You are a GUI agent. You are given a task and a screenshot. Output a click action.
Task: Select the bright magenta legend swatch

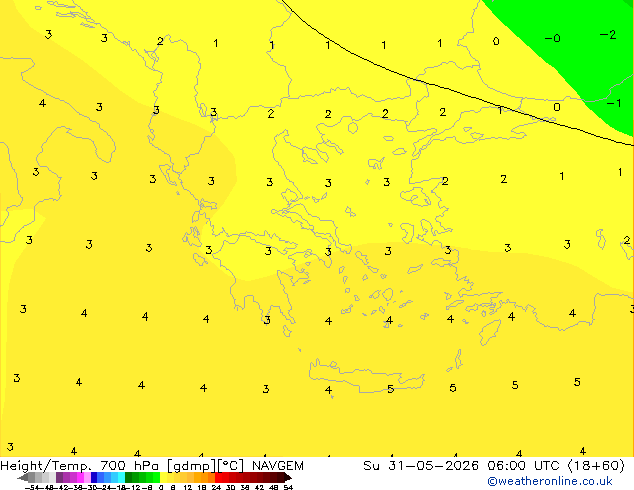tap(80, 478)
